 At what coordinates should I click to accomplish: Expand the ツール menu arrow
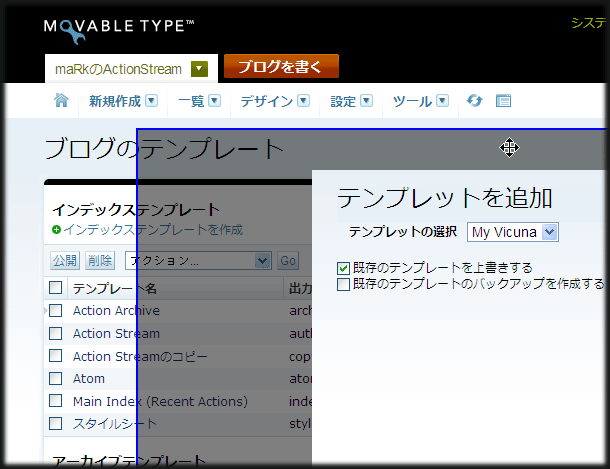pyautogui.click(x=442, y=101)
